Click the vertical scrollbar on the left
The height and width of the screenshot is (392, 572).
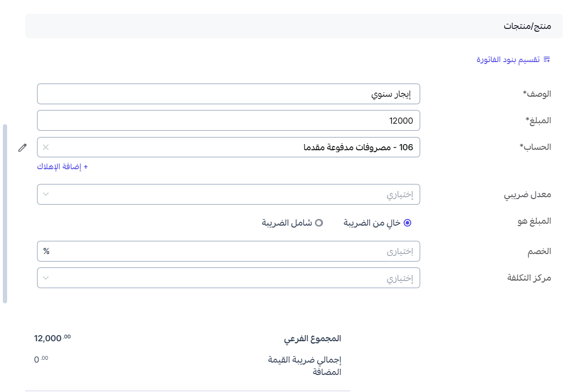(5, 213)
